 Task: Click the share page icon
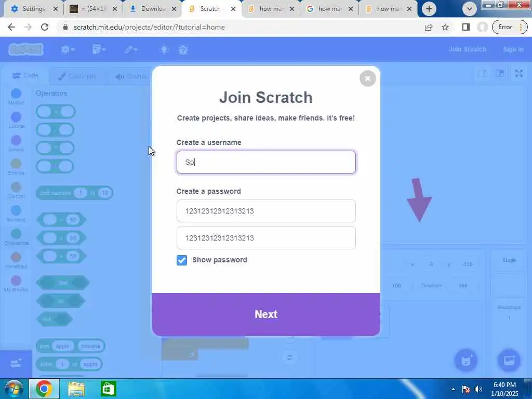[429, 27]
